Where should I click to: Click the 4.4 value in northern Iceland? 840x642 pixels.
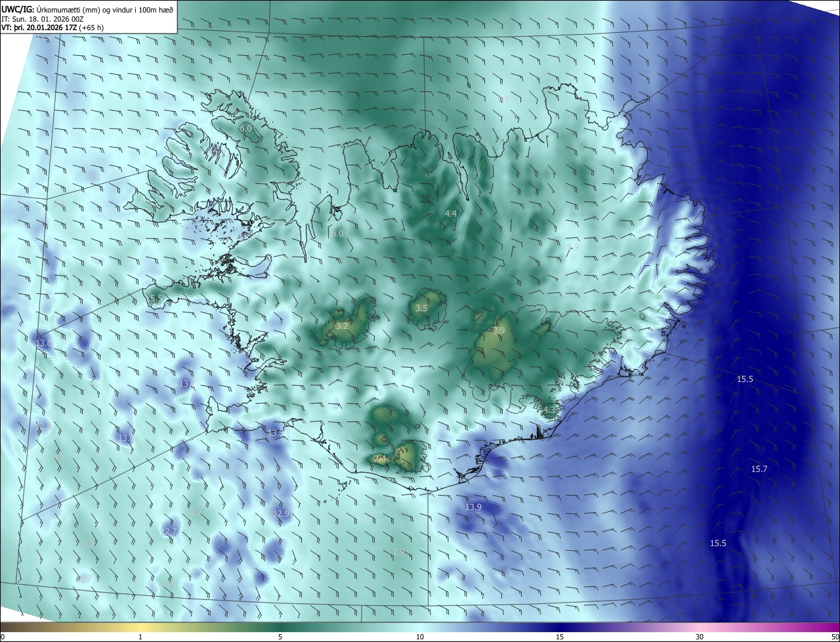(x=450, y=214)
